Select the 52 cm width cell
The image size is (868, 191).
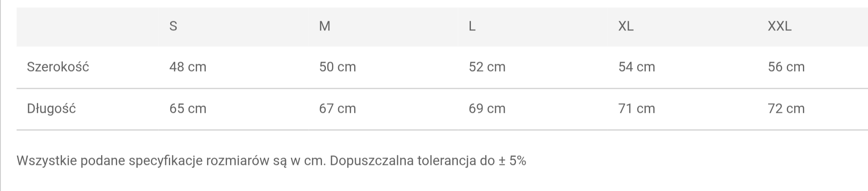point(487,67)
